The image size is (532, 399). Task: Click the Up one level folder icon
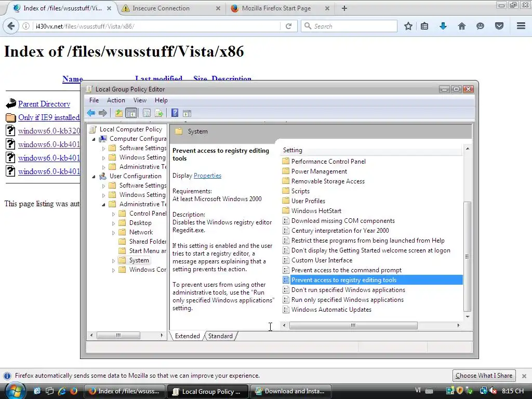click(x=119, y=113)
